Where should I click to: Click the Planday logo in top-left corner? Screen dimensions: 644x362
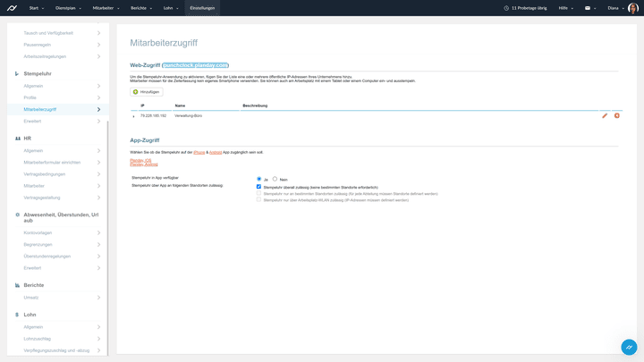[12, 7]
